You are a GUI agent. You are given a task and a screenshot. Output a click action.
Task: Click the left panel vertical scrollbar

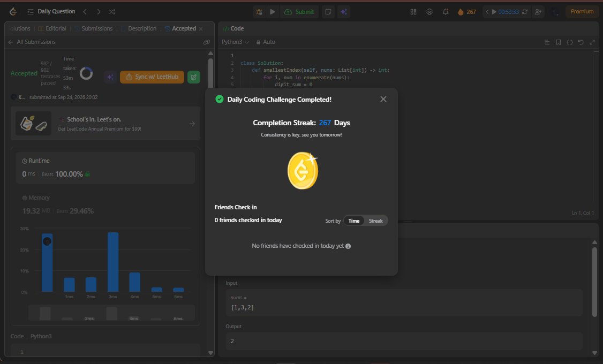pyautogui.click(x=210, y=203)
